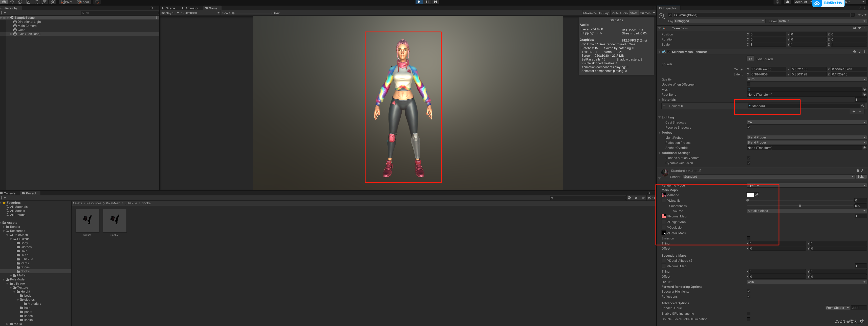Click the Baidu cloud upload widget
868x326 pixels.
(828, 3)
